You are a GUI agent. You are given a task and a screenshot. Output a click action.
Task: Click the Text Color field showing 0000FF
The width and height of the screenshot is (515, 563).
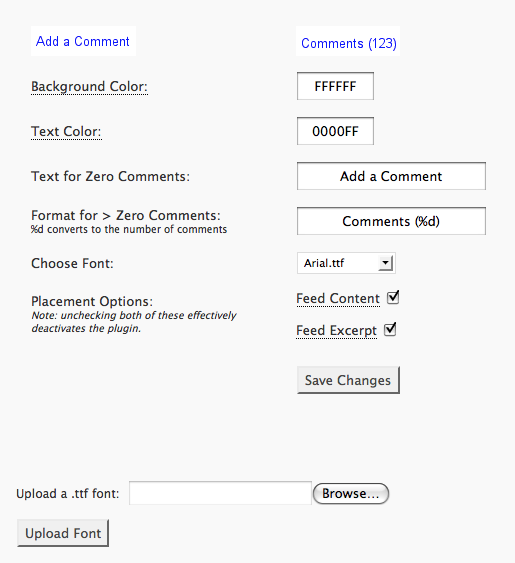[x=335, y=131]
